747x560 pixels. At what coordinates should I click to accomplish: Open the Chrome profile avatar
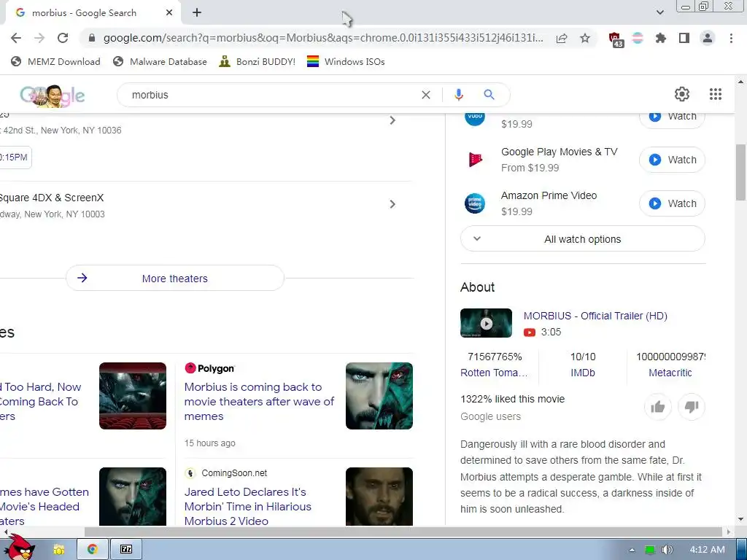(x=708, y=38)
